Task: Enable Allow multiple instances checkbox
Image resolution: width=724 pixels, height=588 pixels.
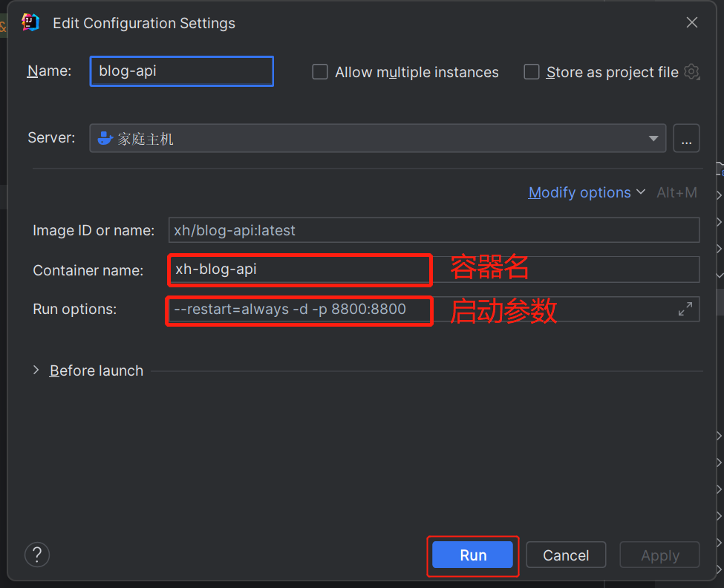Action: coord(320,72)
